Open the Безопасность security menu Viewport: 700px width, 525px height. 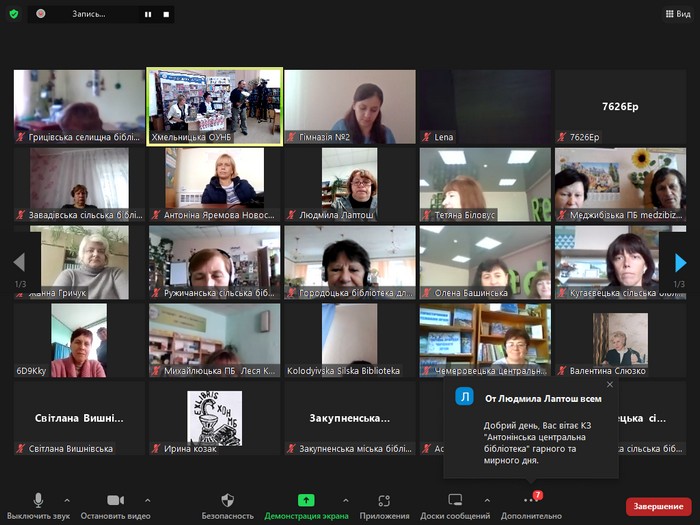(x=228, y=506)
